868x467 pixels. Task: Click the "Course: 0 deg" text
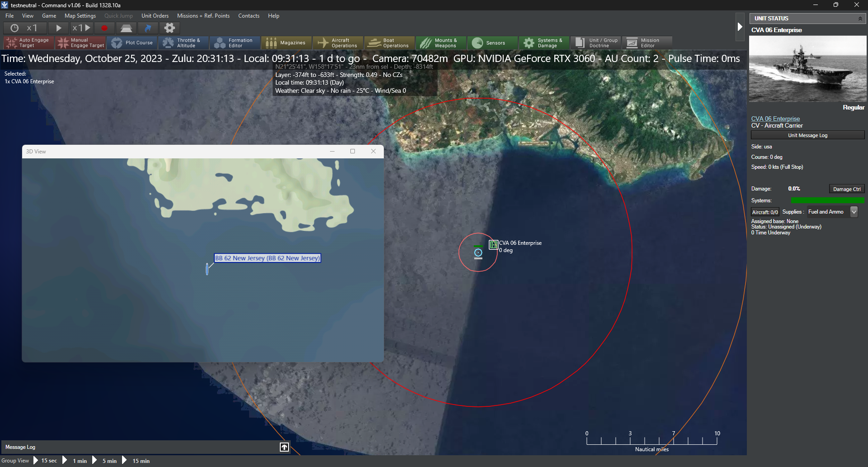pyautogui.click(x=767, y=157)
